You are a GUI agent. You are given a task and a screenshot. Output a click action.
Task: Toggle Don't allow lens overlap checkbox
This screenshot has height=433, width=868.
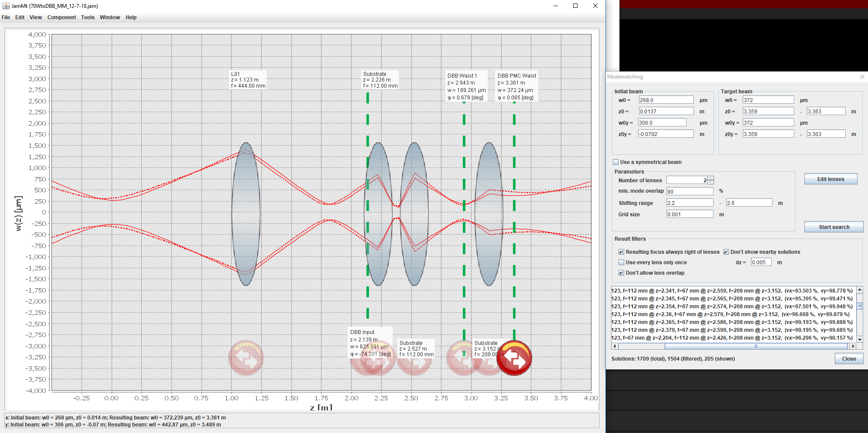621,273
